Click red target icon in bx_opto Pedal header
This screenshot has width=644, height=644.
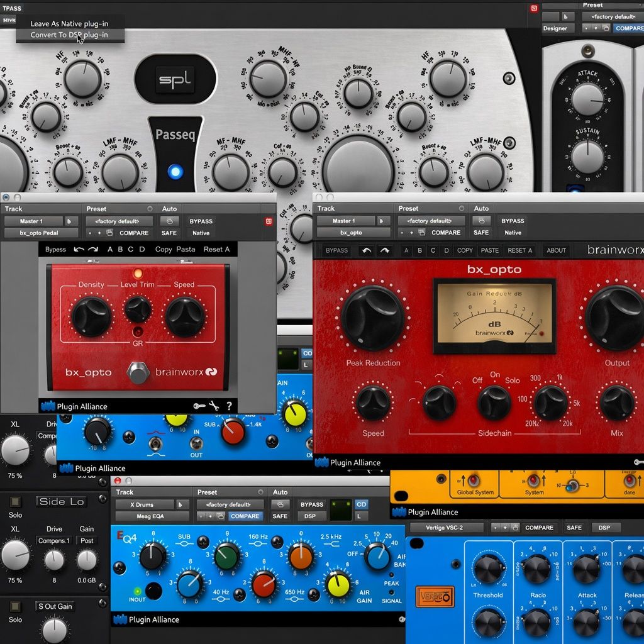(x=269, y=221)
